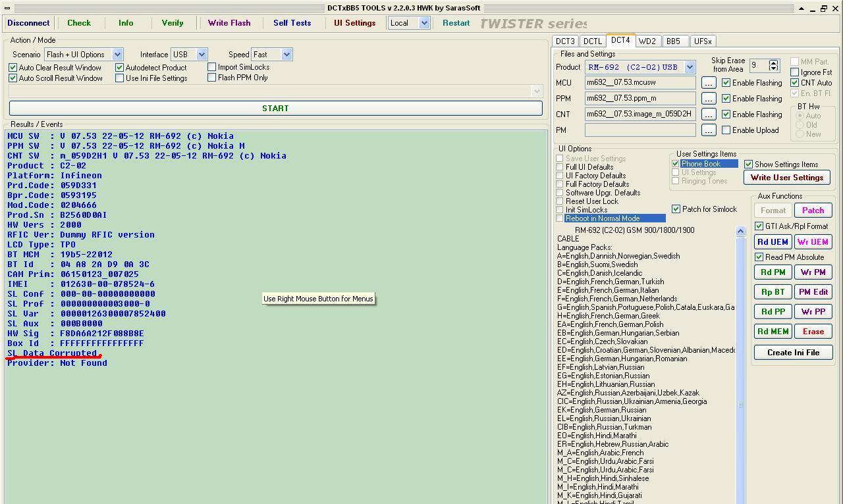Image resolution: width=843 pixels, height=504 pixels.
Task: Toggle GTI Ask/Rpl Format checkbox
Action: (x=759, y=226)
